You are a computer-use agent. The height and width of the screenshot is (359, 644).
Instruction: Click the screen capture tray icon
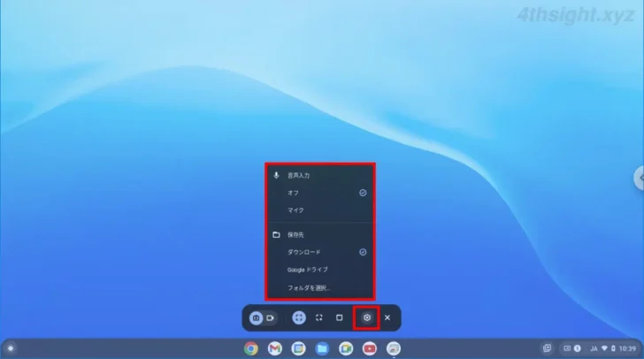(567, 348)
